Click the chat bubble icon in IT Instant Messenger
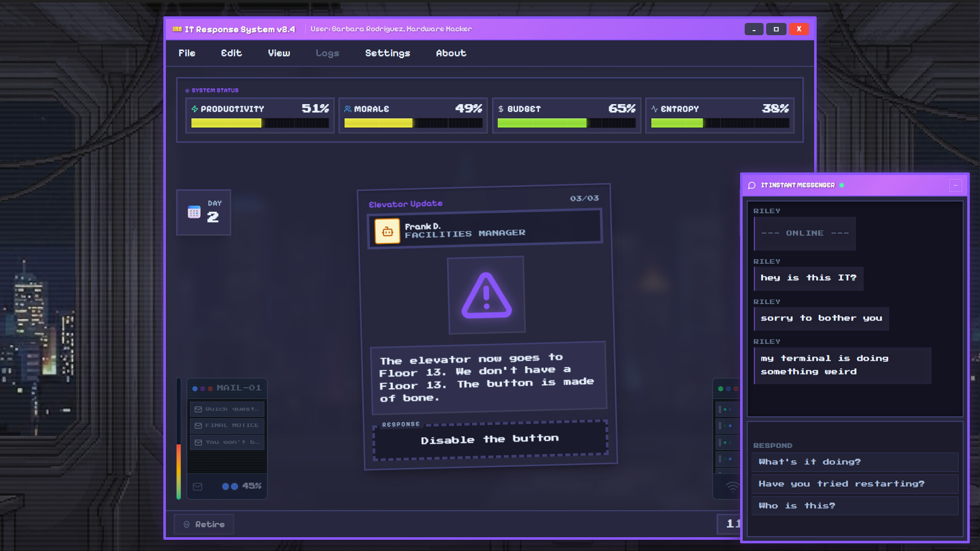Image resolution: width=980 pixels, height=551 pixels. pos(751,185)
